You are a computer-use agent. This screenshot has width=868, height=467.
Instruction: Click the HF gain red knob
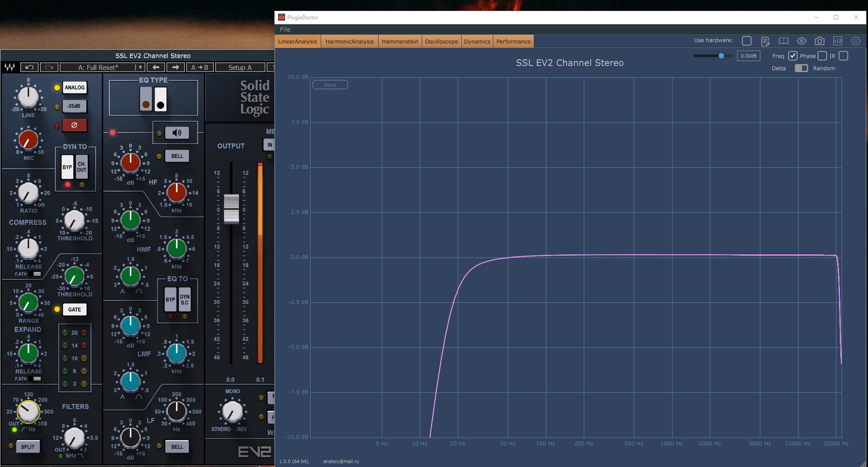130,163
